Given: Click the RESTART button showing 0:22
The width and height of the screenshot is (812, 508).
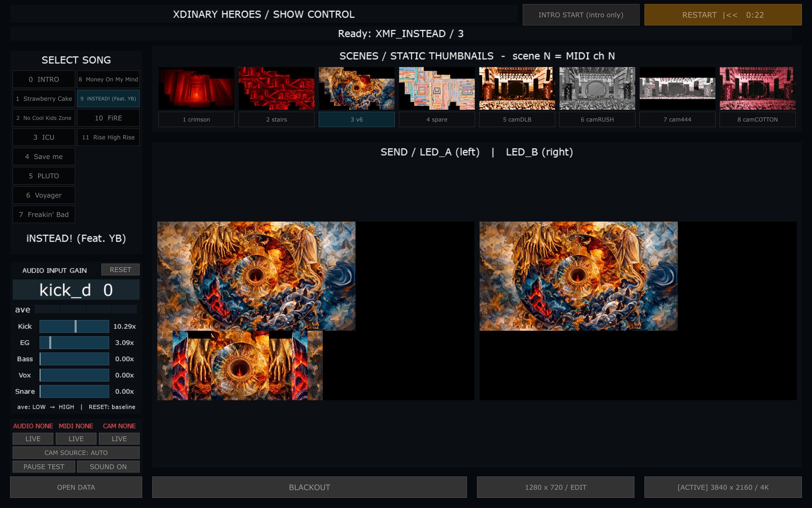Looking at the screenshot, I should 723,15.
